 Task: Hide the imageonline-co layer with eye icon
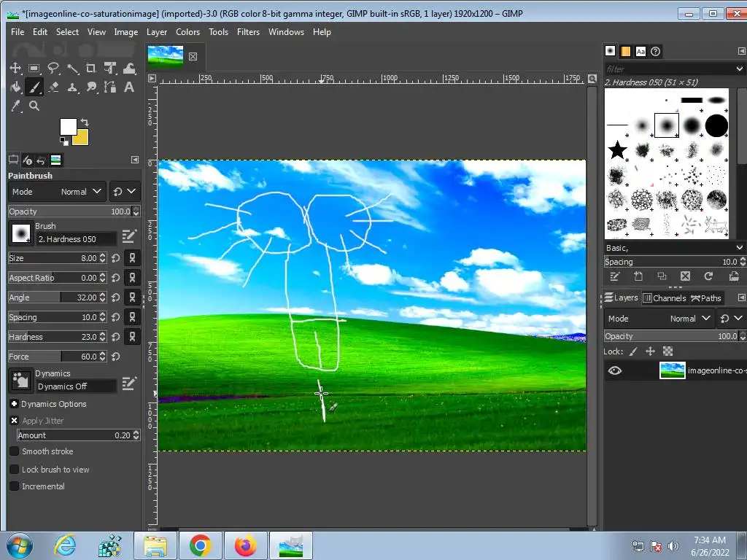(x=614, y=370)
